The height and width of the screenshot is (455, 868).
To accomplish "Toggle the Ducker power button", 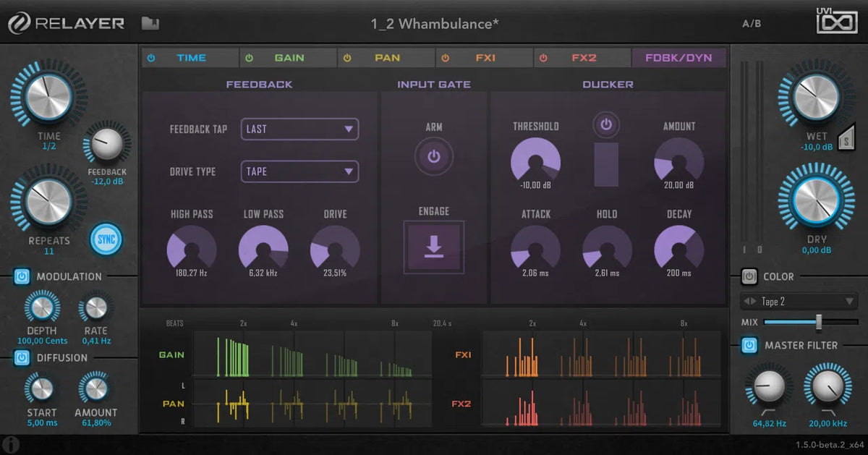I will pyautogui.click(x=606, y=124).
